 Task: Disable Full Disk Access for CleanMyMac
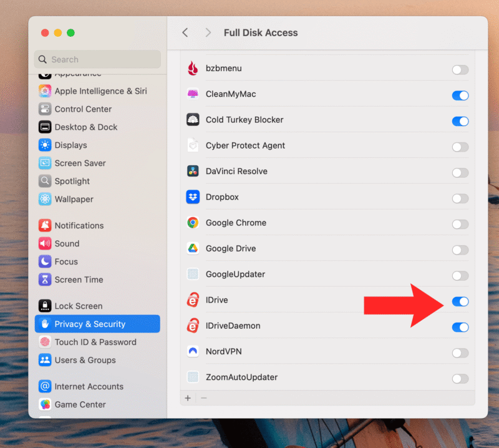pos(460,95)
